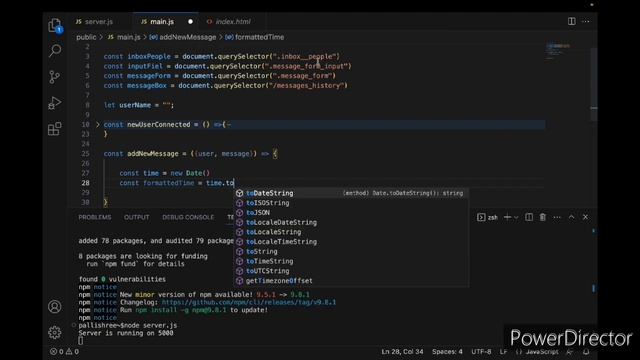Open the Search view
The width and height of the screenshot is (640, 360).
pyautogui.click(x=55, y=51)
